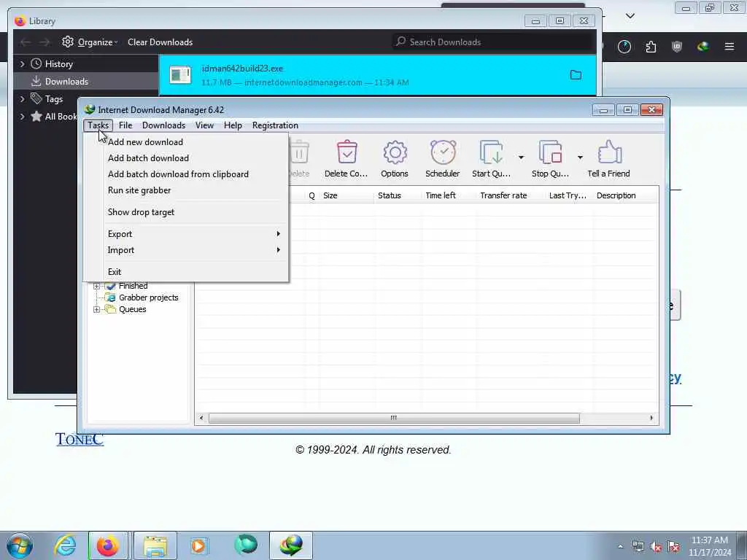
Task: Choose Add batch download from clipboard
Action: point(195,174)
